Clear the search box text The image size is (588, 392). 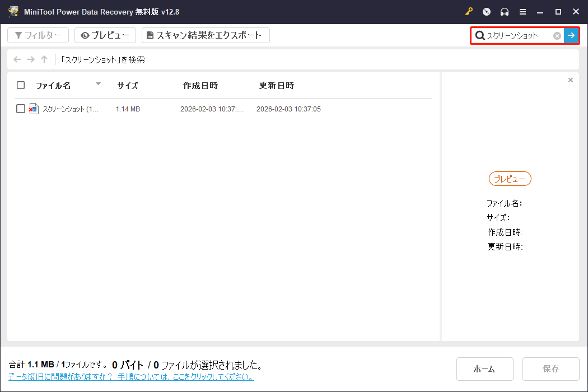(557, 36)
